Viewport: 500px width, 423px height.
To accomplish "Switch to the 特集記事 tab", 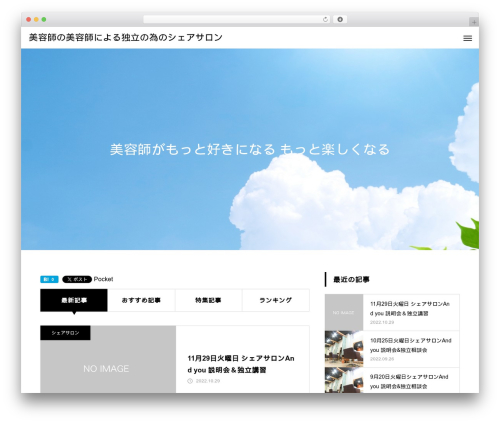I will coord(208,300).
